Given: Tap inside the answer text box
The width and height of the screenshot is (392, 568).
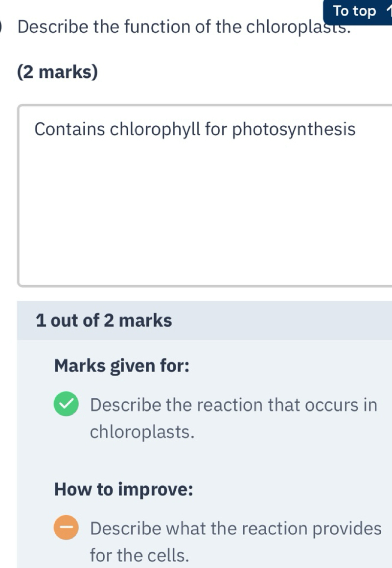Looking at the screenshot, I should click(x=205, y=196).
